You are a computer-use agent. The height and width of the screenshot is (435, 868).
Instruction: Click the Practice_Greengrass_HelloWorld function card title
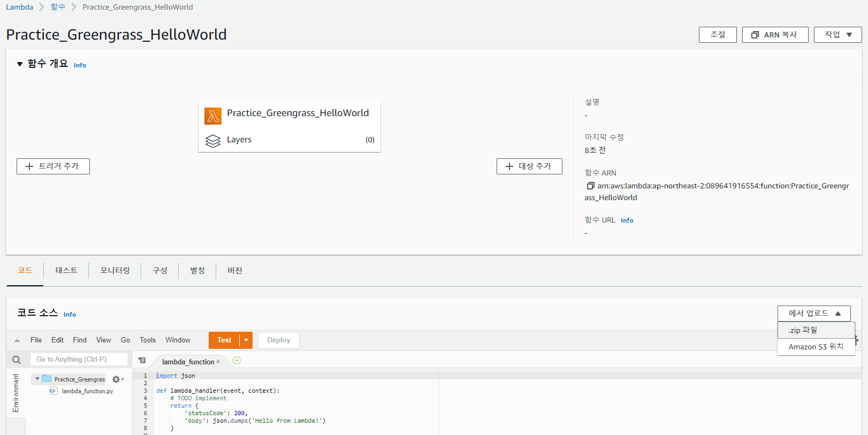tap(298, 113)
